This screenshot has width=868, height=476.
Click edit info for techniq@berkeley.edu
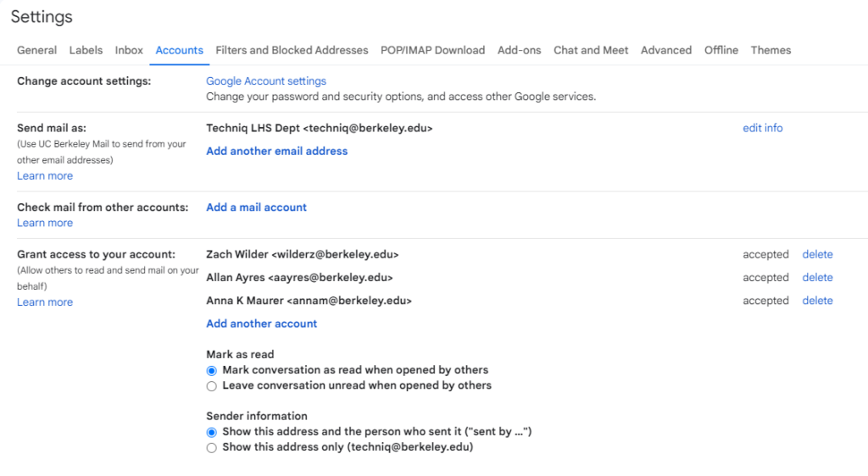click(762, 128)
